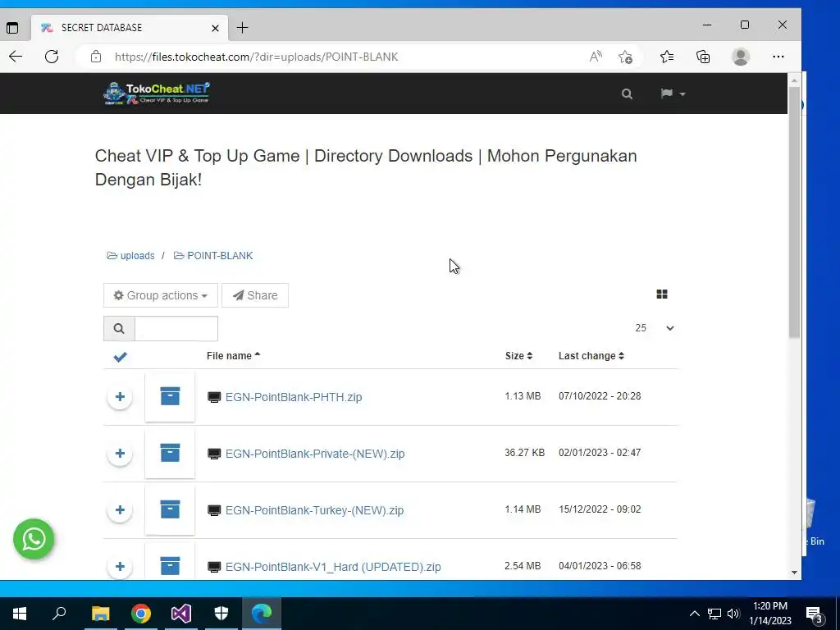Viewport: 840px width, 630px height.
Task: Open the Favorites list icon
Action: (x=667, y=57)
